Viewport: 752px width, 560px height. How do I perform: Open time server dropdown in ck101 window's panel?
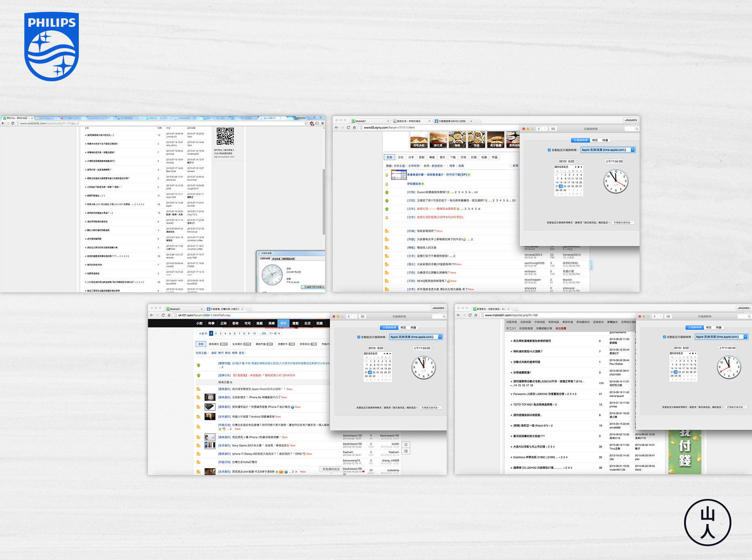coord(440,337)
